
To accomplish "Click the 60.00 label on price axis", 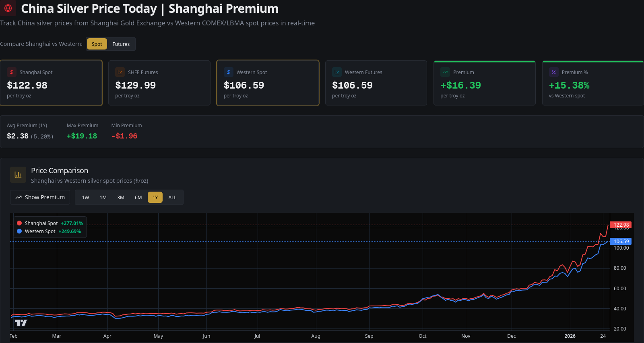I will 620,289.
